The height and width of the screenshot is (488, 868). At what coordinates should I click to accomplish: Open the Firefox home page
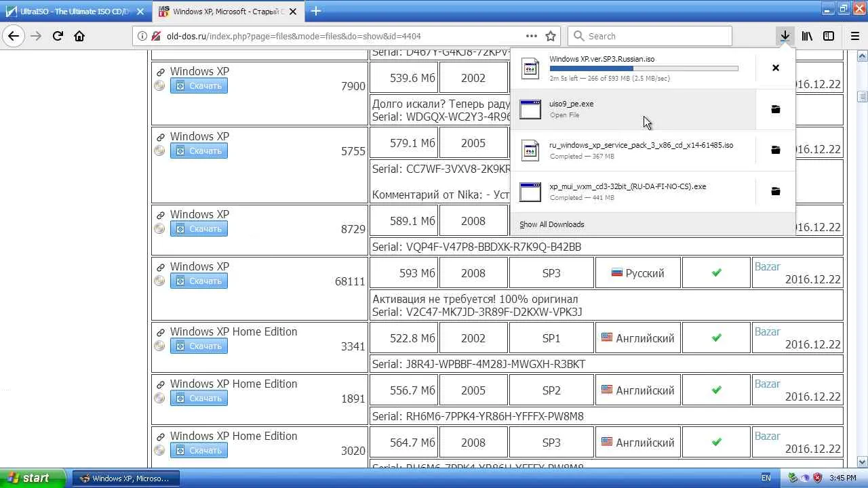pos(79,36)
